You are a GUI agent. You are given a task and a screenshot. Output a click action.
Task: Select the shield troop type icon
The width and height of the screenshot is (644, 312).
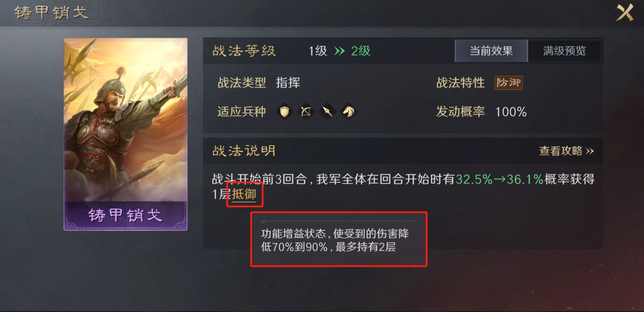coord(284,112)
